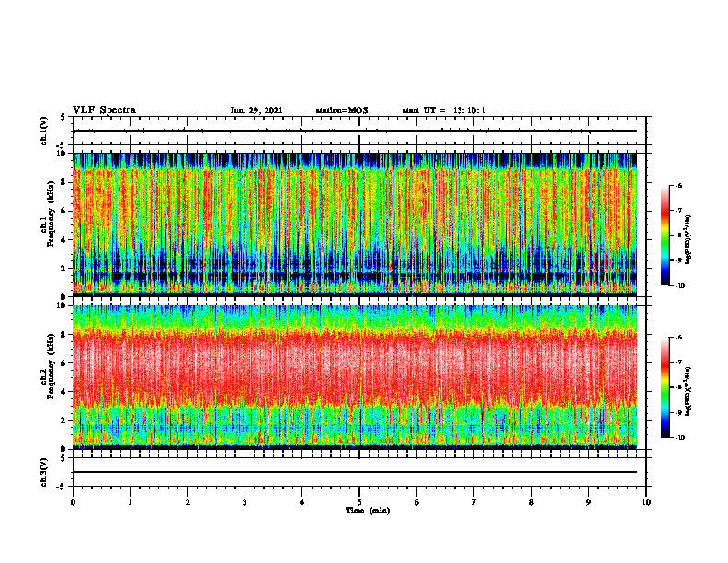Image resolution: width=728 pixels, height=563 pixels.
Task: Select the "start UT = 13:10:1" text
Action: pyautogui.click(x=444, y=110)
